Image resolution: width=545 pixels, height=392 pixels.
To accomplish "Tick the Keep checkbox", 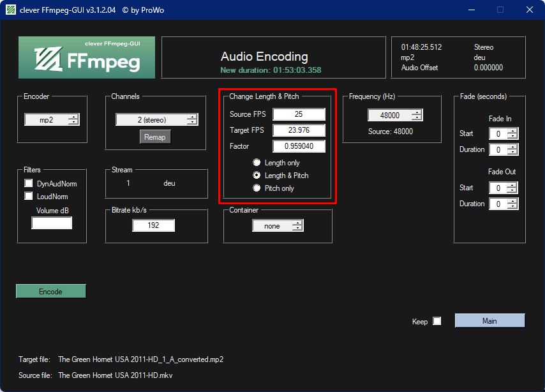I will pos(437,321).
